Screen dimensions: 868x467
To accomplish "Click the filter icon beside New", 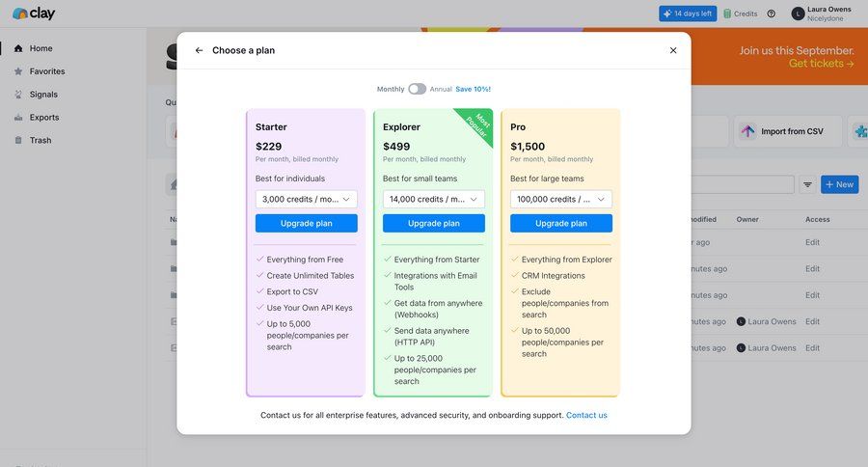I will pyautogui.click(x=807, y=184).
